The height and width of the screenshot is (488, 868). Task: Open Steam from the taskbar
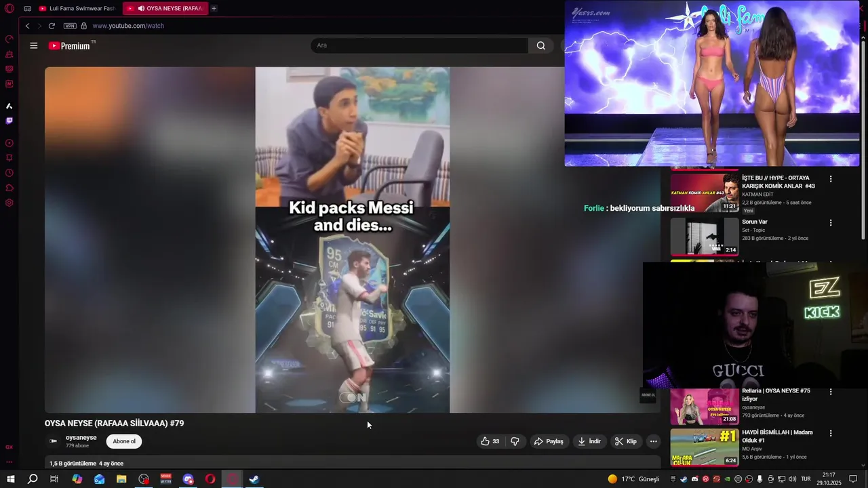click(x=254, y=479)
